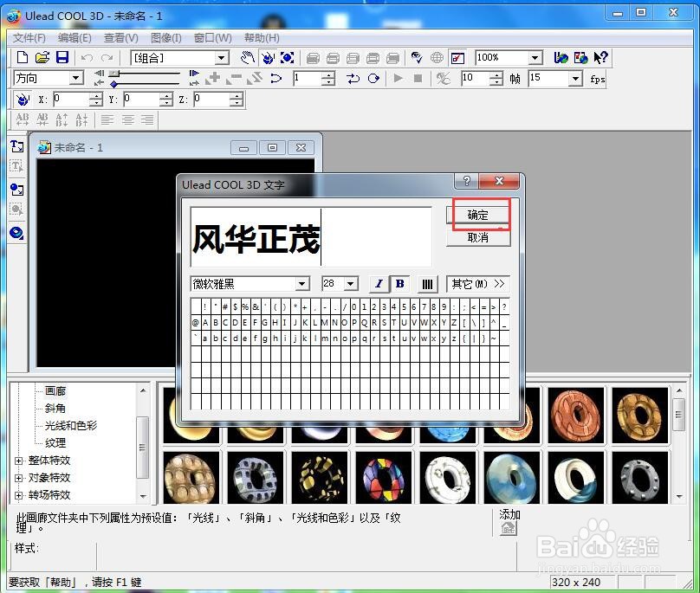Click the 确定 button
Image resolution: width=700 pixels, height=593 pixels.
pos(478,215)
